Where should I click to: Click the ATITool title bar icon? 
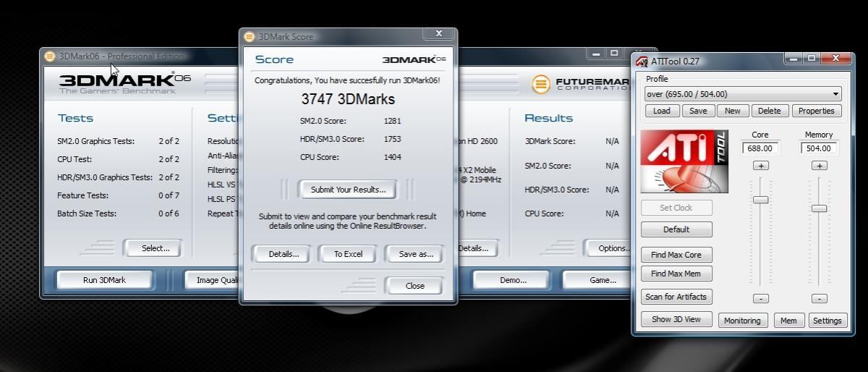tap(641, 62)
